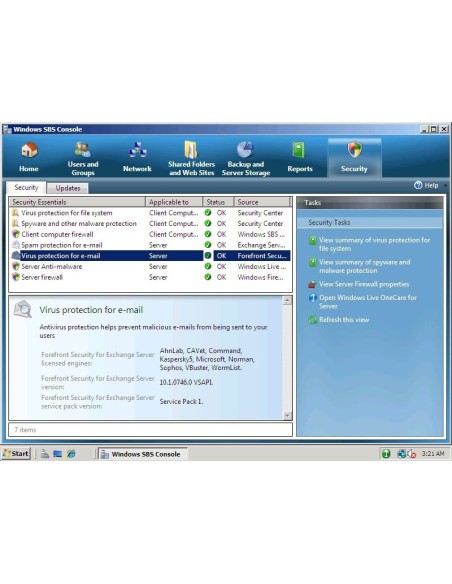Click Show Desktop quick launch icon
This screenshot has width=452, height=584.
click(57, 454)
